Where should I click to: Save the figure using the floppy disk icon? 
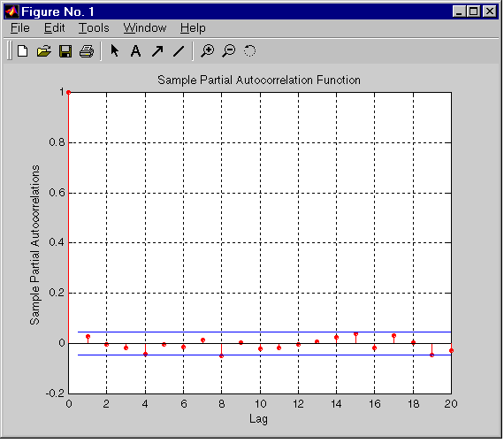[65, 51]
